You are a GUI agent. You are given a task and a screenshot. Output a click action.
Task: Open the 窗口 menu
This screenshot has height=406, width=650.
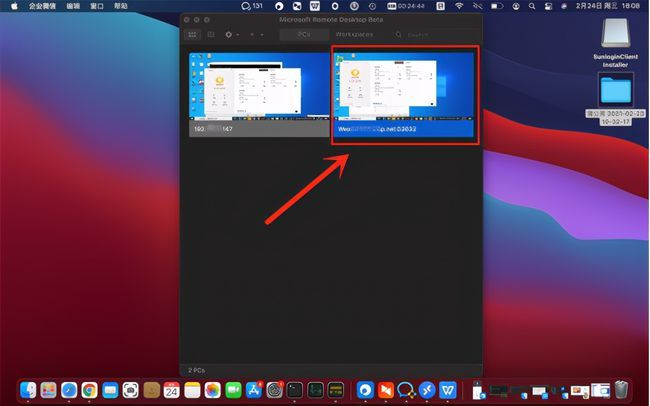pyautogui.click(x=97, y=6)
